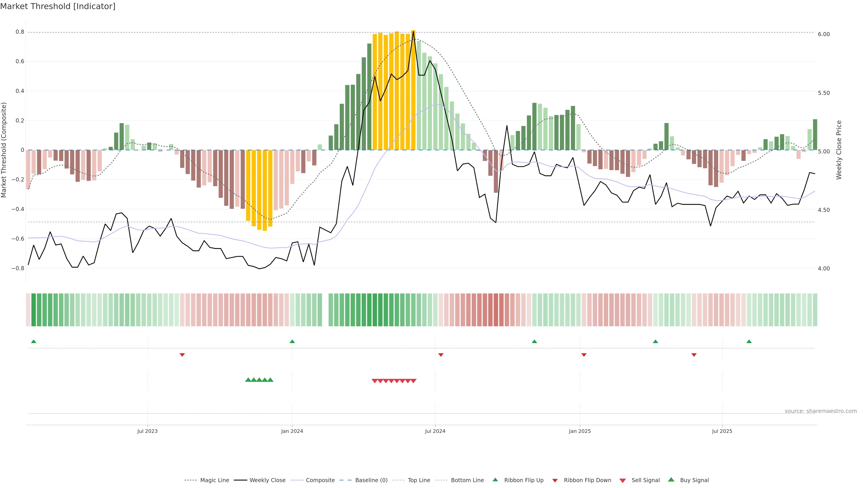Click the first red Ribbon Flip Down marker

[182, 355]
